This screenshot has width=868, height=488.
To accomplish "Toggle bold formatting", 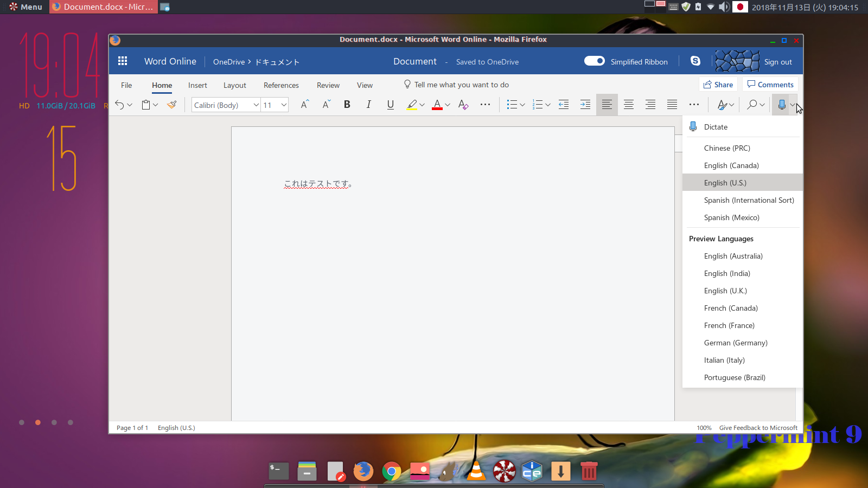I will coord(347,105).
